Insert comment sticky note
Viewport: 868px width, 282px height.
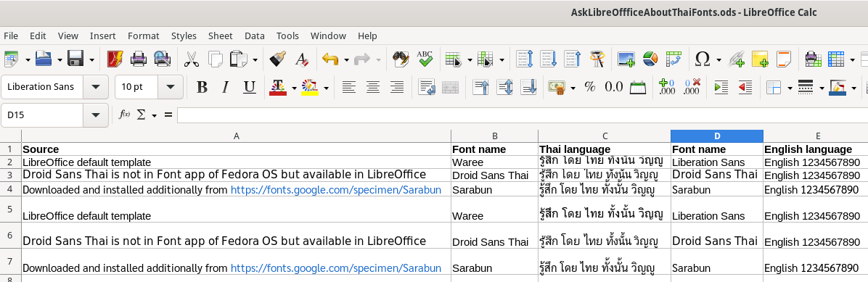tap(760, 59)
